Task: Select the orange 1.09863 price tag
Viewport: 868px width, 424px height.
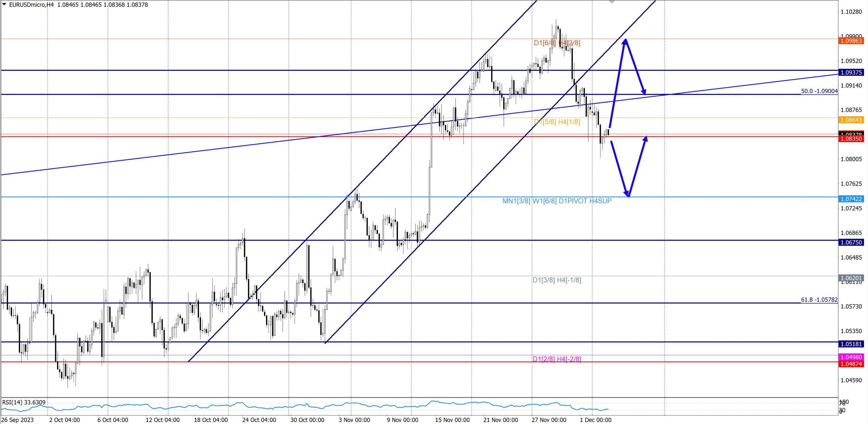Action: coord(851,41)
